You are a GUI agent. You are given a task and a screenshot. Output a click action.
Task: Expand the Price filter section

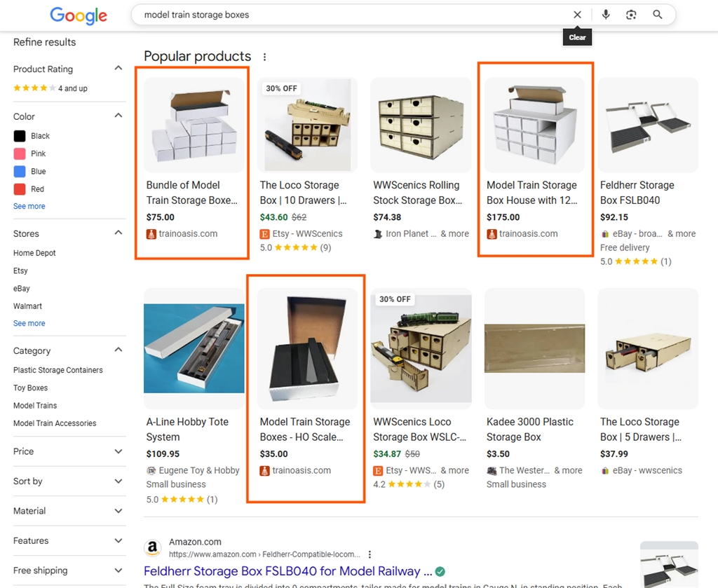(x=69, y=451)
